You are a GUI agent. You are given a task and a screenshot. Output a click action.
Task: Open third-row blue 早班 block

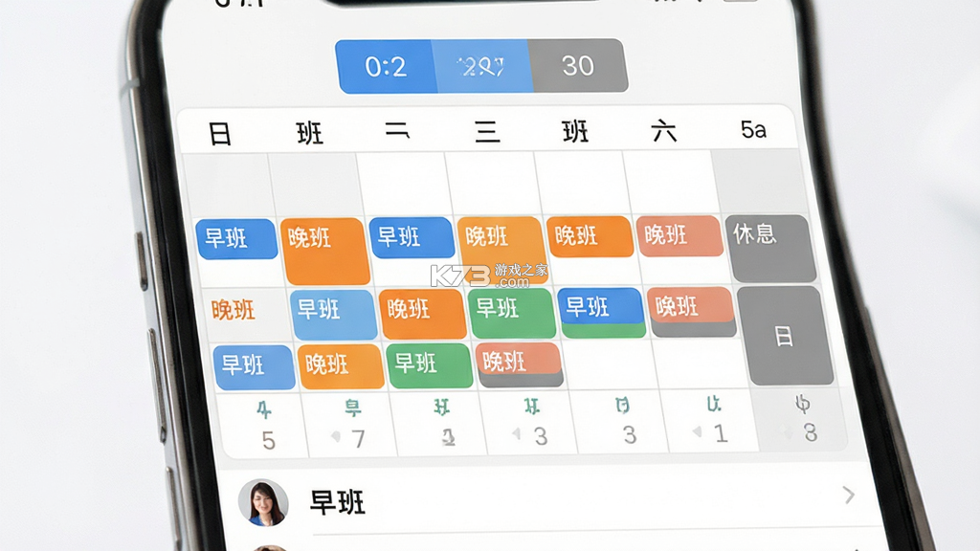(255, 367)
